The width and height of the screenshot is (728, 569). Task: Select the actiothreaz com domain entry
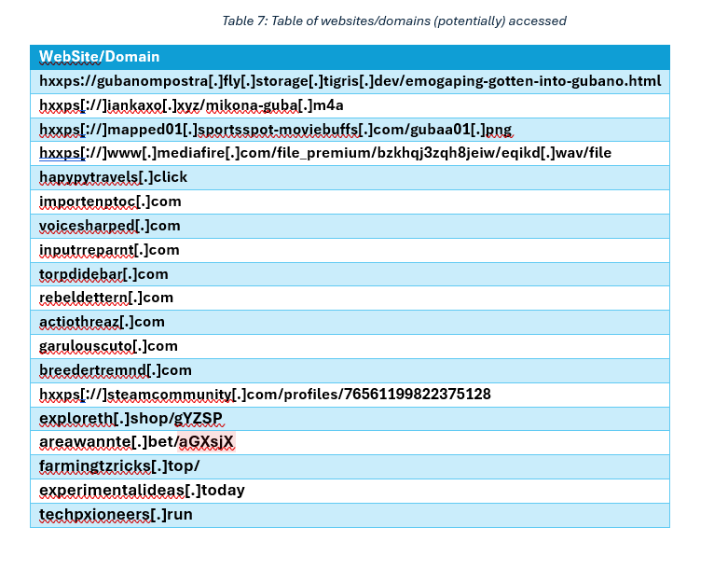click(102, 322)
